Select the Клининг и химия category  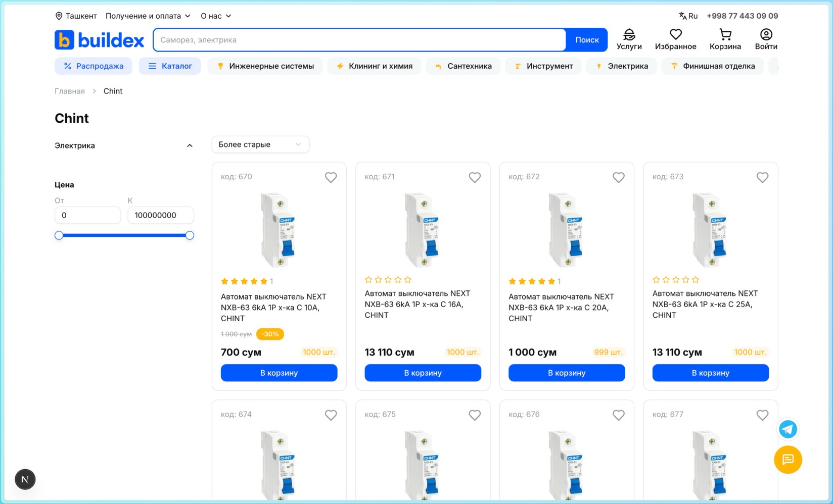(375, 66)
